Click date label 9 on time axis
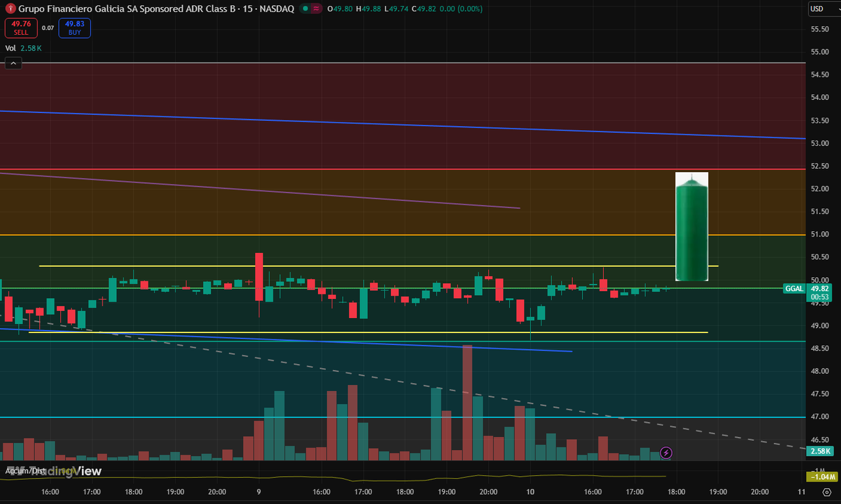 [x=259, y=492]
